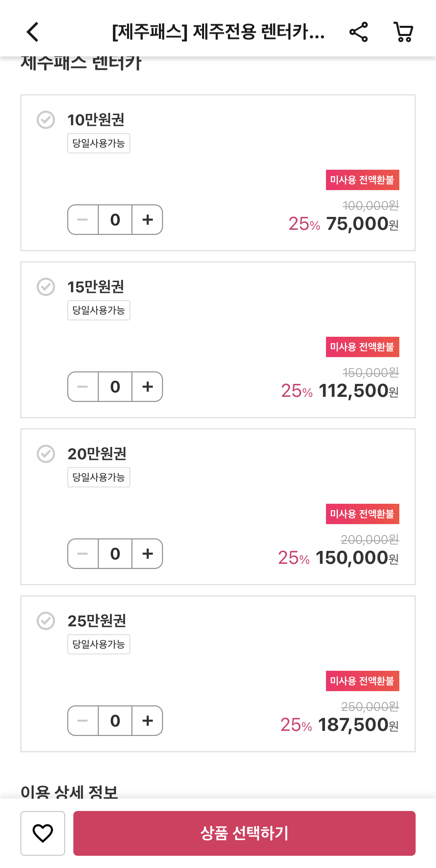
Task: Select the 15만원권 check circle
Action: pos(46,287)
